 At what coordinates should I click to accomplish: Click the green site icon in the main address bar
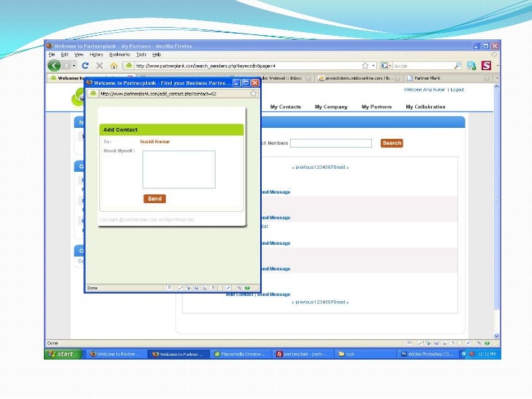[129, 66]
